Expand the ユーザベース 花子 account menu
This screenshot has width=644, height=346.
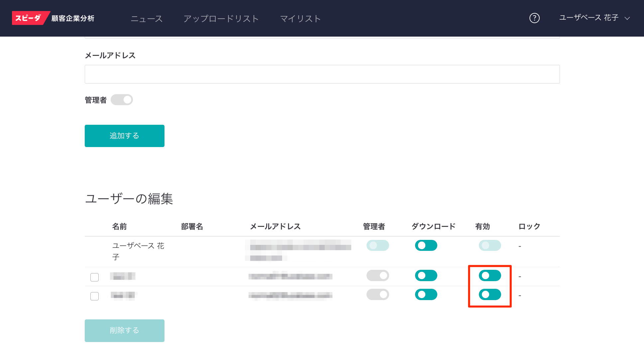[x=594, y=18]
